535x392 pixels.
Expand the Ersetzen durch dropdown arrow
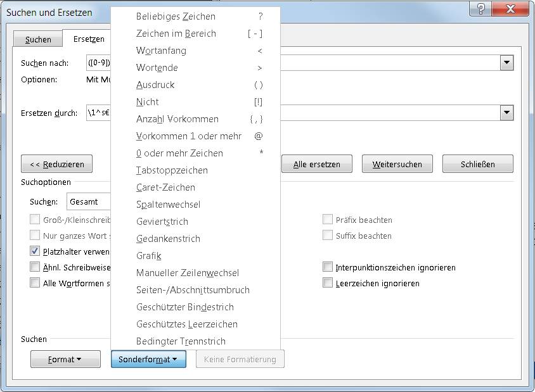click(506, 113)
